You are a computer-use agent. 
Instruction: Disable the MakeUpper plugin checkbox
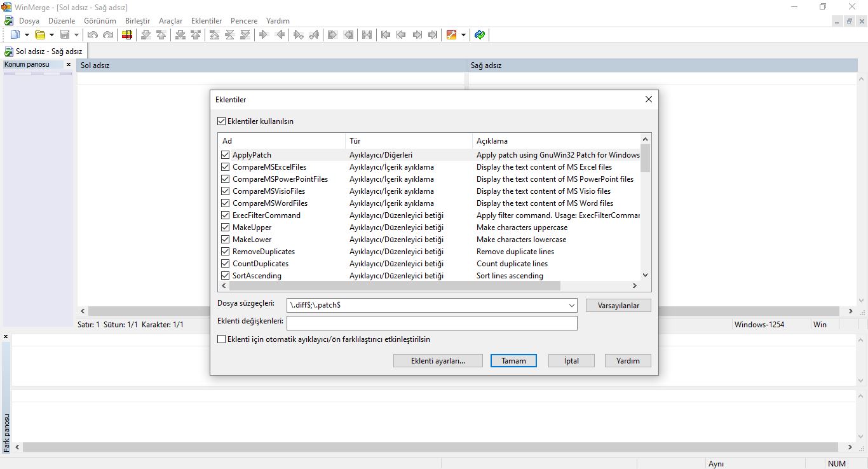click(x=226, y=227)
